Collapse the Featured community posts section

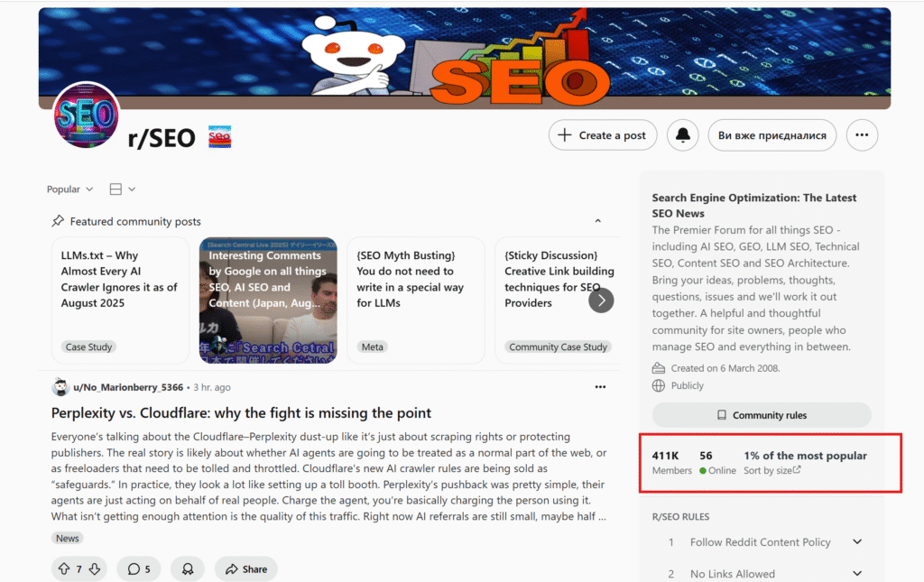coord(597,221)
